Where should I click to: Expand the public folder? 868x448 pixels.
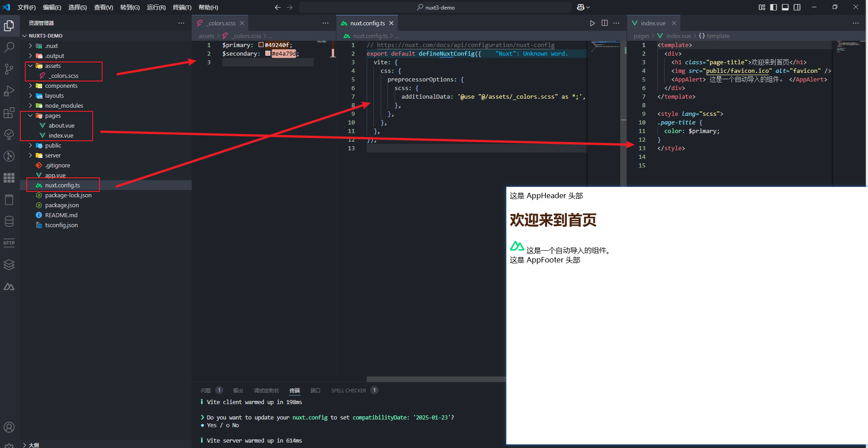[30, 145]
